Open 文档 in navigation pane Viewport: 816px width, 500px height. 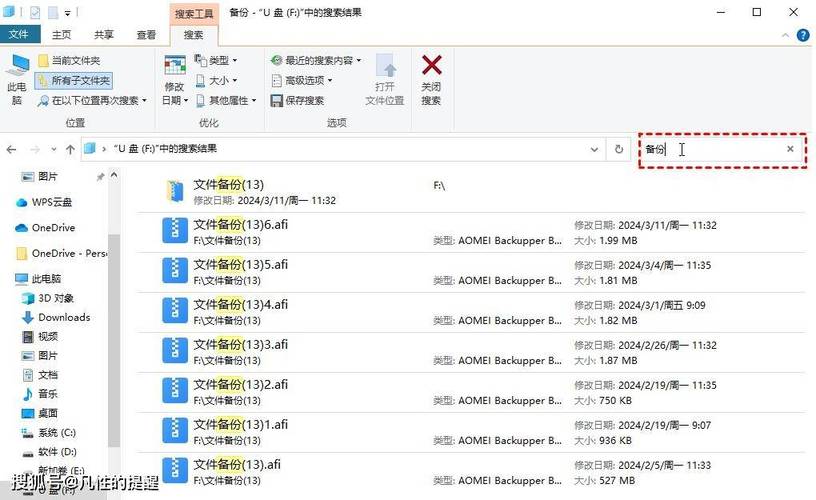pos(40,375)
